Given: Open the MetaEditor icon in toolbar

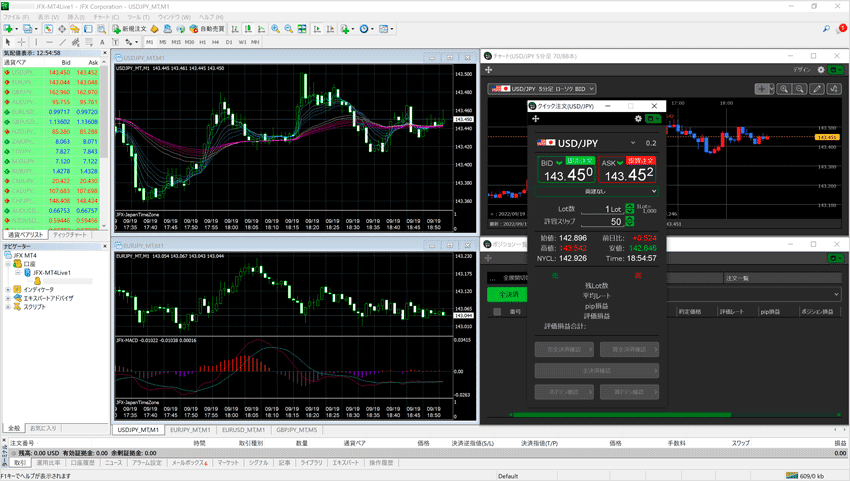Looking at the screenshot, I should [x=154, y=29].
